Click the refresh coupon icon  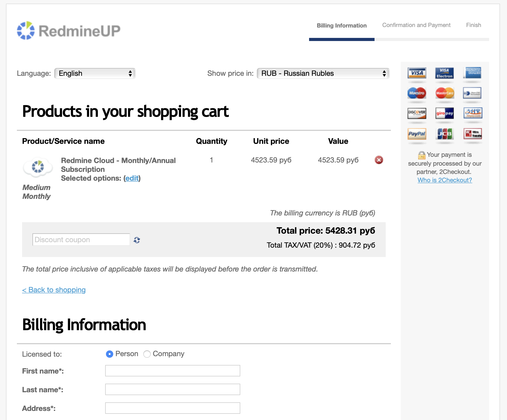(137, 240)
